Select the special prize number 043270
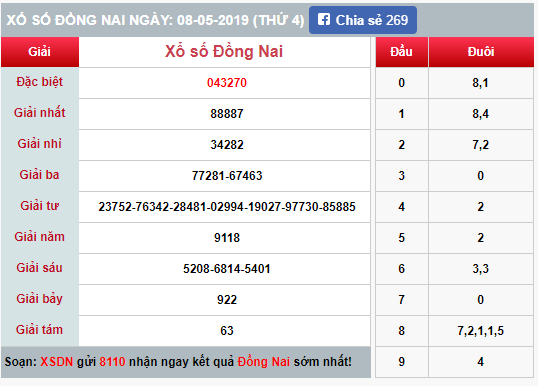The image size is (538, 386). click(227, 83)
